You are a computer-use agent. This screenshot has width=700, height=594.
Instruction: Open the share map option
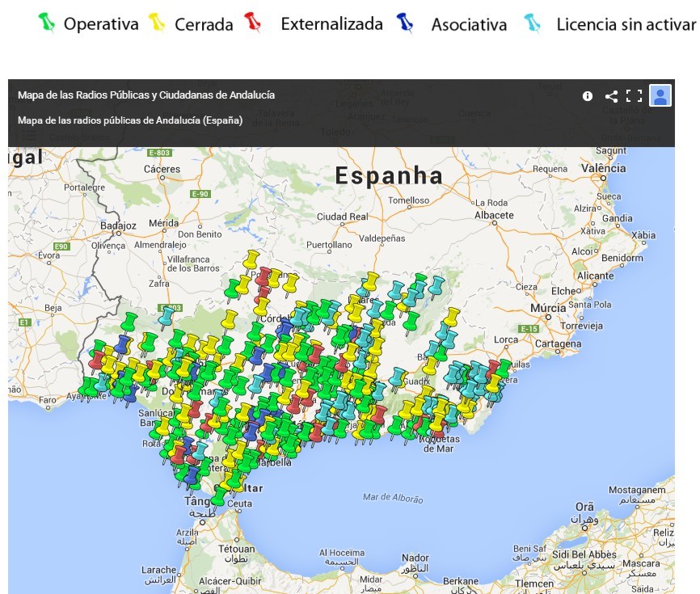click(x=611, y=96)
